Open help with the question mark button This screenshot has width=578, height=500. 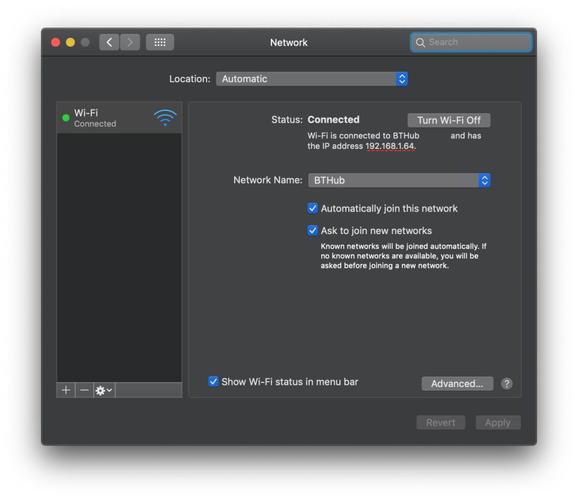[x=506, y=384]
